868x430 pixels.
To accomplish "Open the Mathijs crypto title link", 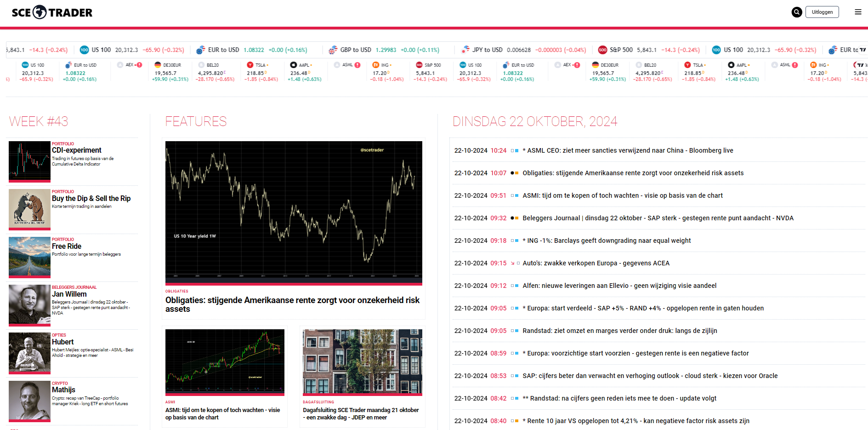I will click(x=63, y=390).
